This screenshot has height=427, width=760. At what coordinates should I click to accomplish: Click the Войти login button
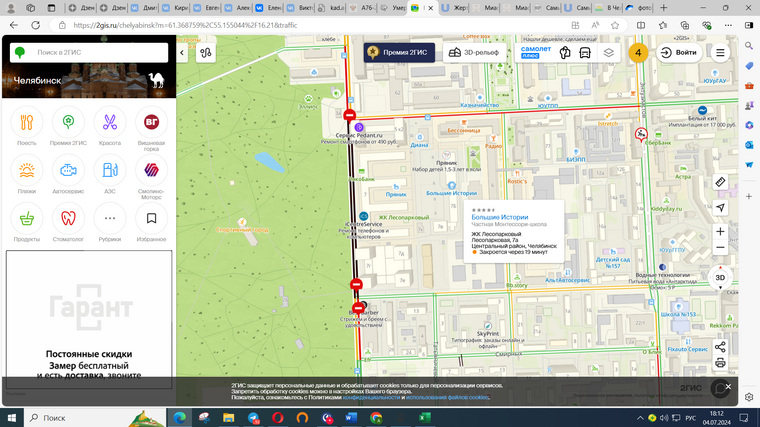679,52
